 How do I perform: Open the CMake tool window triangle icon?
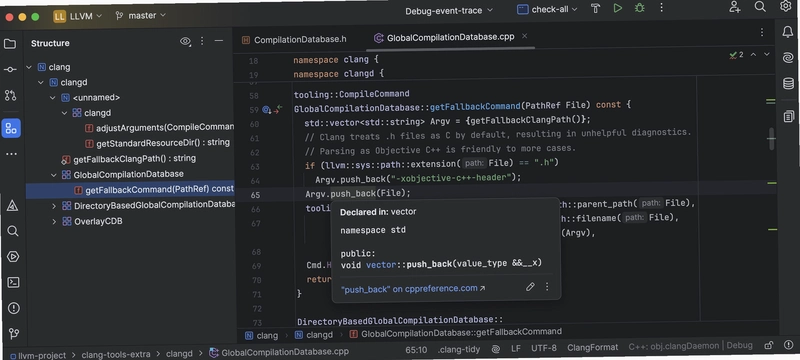click(12, 205)
